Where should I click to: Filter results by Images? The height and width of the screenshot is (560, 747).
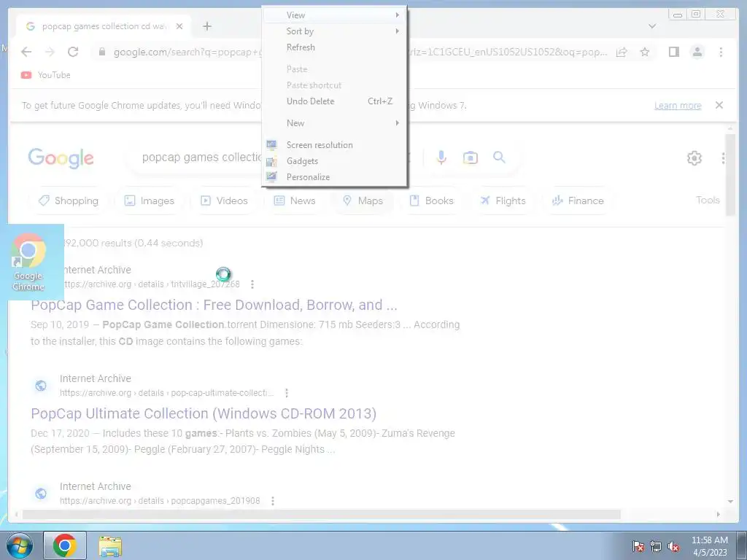point(149,201)
